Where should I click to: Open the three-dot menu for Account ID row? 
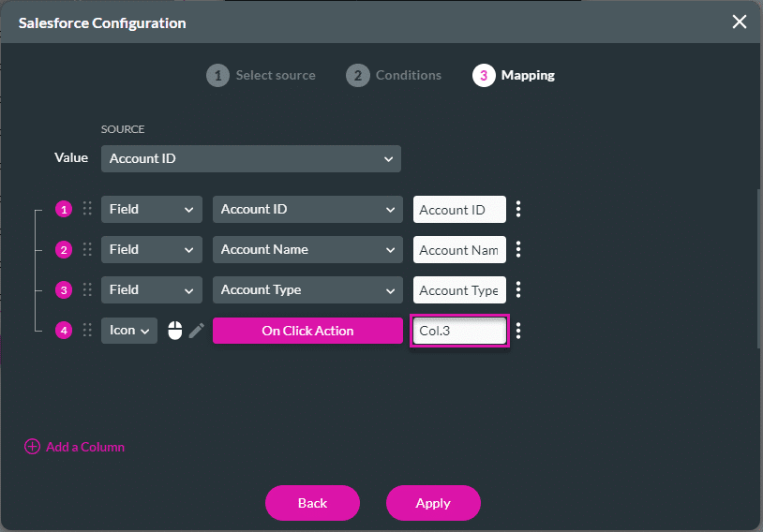pos(518,209)
